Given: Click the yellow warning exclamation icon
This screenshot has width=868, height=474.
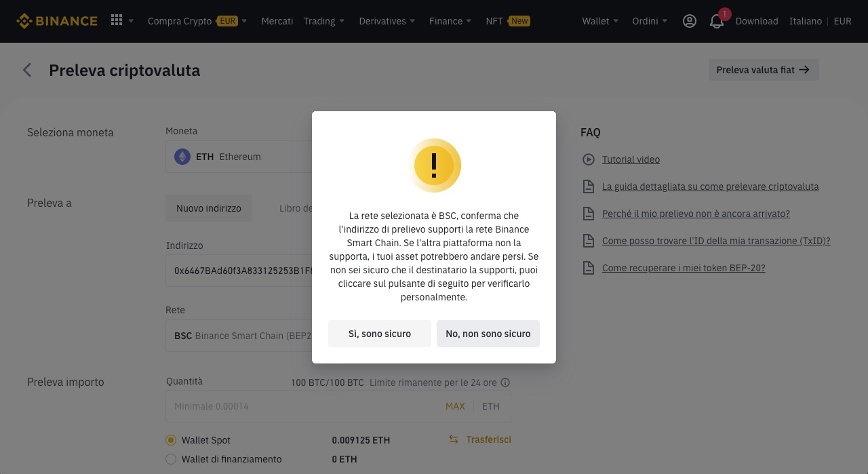Looking at the screenshot, I should pyautogui.click(x=434, y=165).
